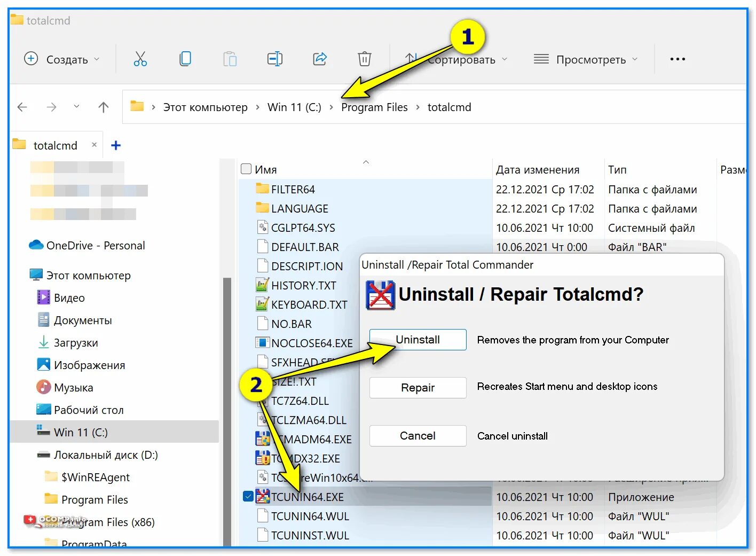The width and height of the screenshot is (756, 556).
Task: Sort by Тип column header
Action: pyautogui.click(x=617, y=170)
